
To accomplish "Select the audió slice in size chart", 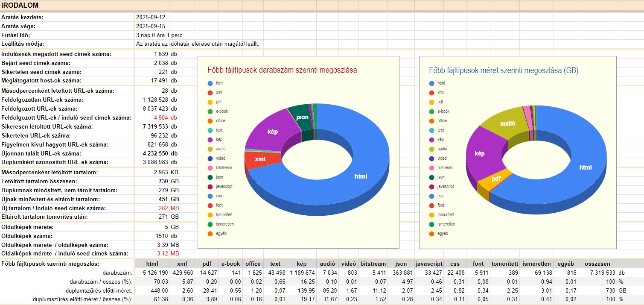I will coord(507,123).
